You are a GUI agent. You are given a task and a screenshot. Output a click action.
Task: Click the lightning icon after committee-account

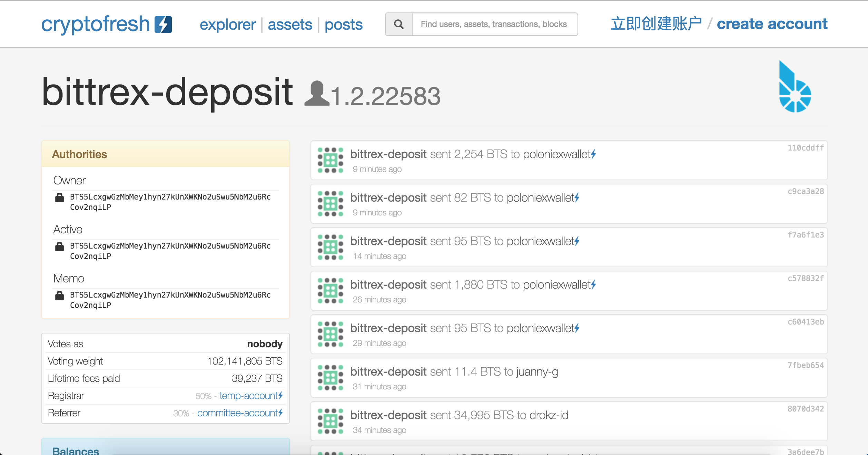click(x=280, y=413)
